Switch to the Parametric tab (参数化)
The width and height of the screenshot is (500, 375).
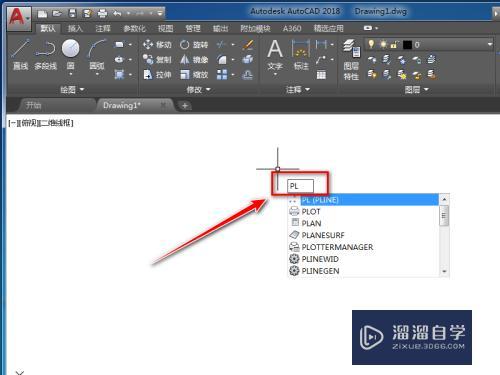pyautogui.click(x=134, y=29)
